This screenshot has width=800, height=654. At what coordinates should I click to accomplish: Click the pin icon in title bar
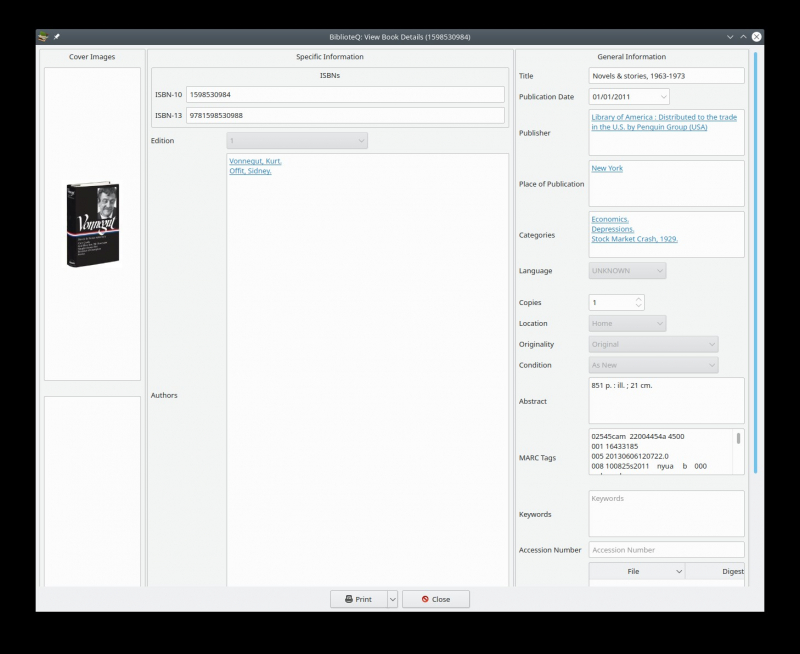[x=57, y=37]
